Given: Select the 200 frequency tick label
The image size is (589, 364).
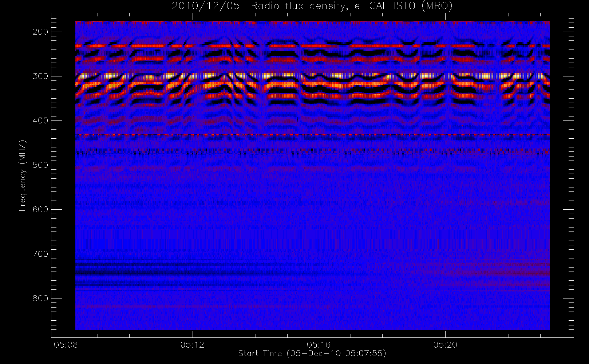Looking at the screenshot, I should click(x=40, y=32).
